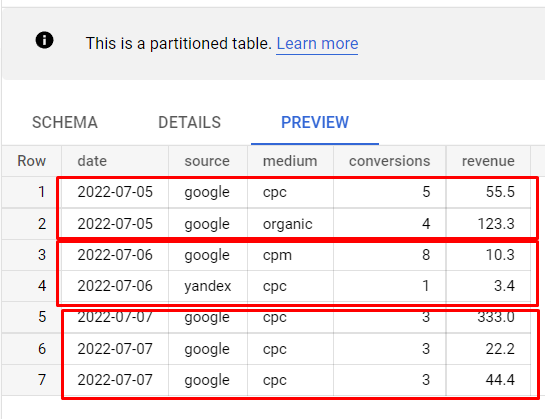Click the yandex source cell
The width and height of the screenshot is (545, 419).
tap(208, 286)
